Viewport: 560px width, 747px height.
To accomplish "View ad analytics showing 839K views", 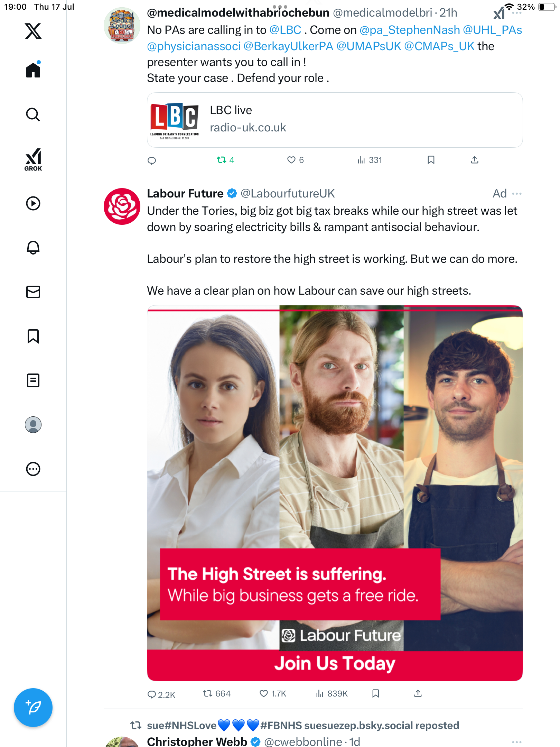I will point(332,693).
